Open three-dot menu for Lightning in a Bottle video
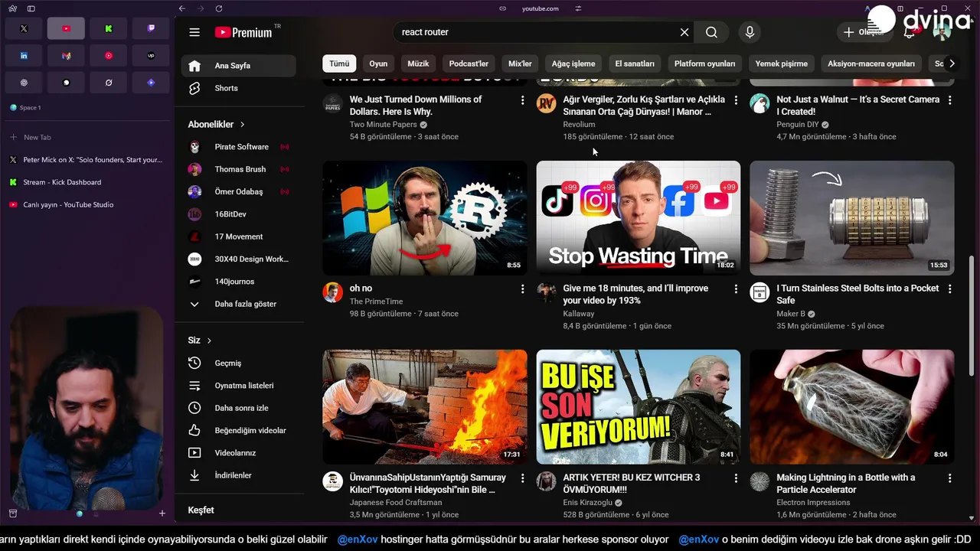Image resolution: width=980 pixels, height=551 pixels. (950, 478)
